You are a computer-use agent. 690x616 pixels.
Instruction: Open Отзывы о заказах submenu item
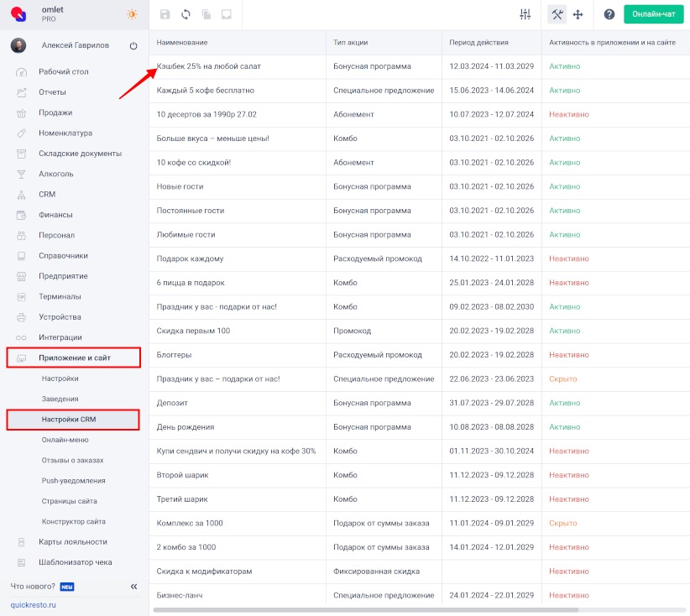pos(72,460)
